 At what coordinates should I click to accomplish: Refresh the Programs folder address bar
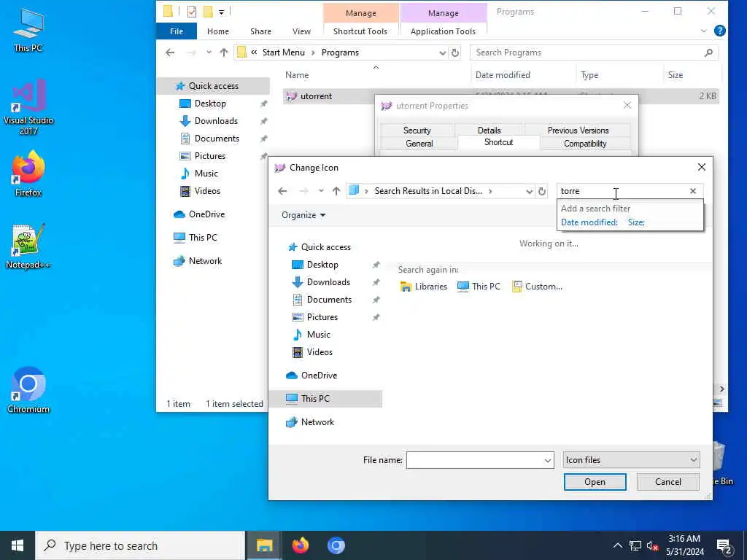455,52
